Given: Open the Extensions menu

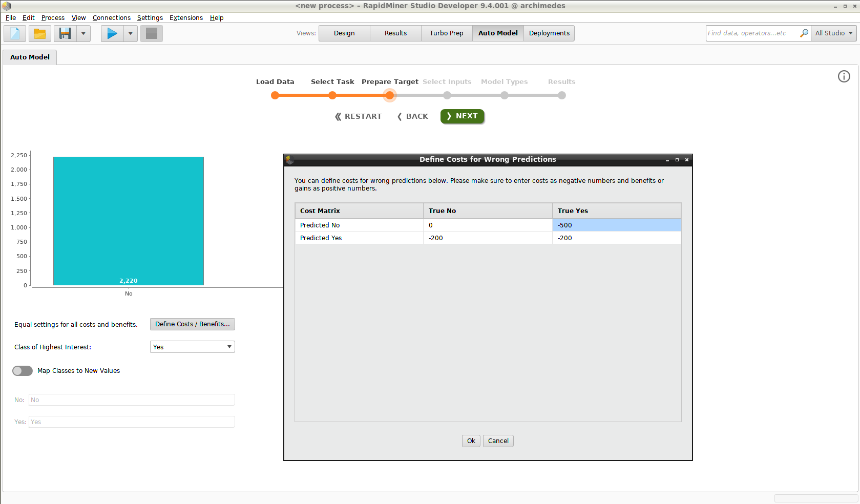Looking at the screenshot, I should point(186,17).
